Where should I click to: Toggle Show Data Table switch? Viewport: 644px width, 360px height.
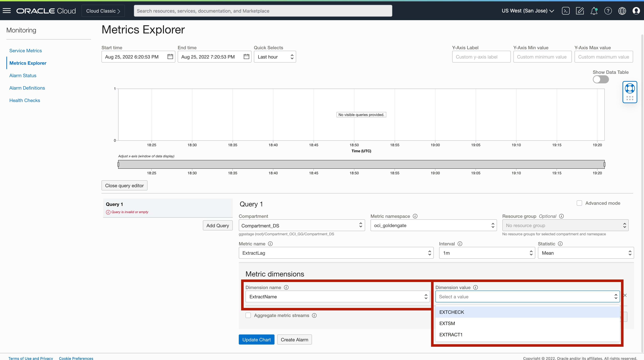click(x=601, y=79)
